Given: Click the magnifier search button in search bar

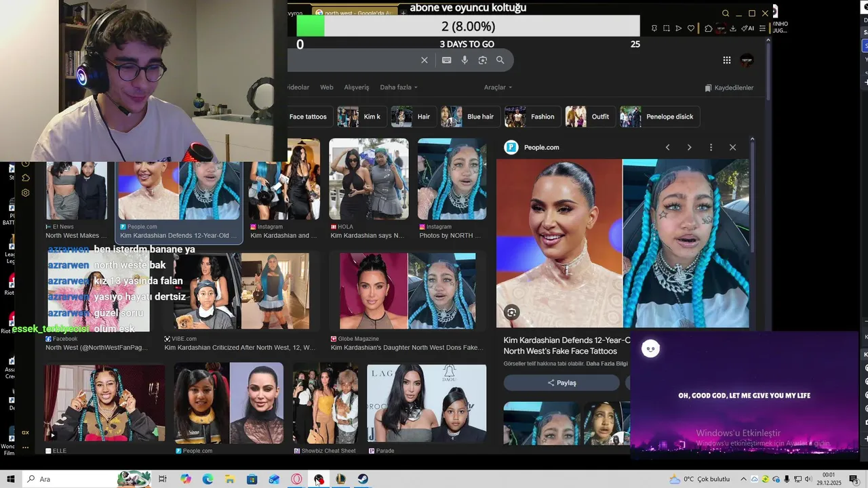Looking at the screenshot, I should [500, 60].
